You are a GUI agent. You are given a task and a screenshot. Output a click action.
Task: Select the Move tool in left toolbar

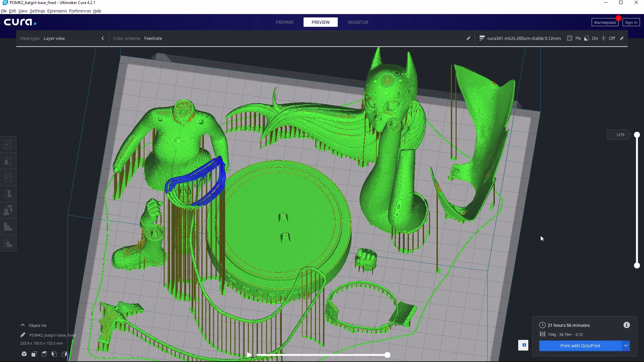[8, 144]
